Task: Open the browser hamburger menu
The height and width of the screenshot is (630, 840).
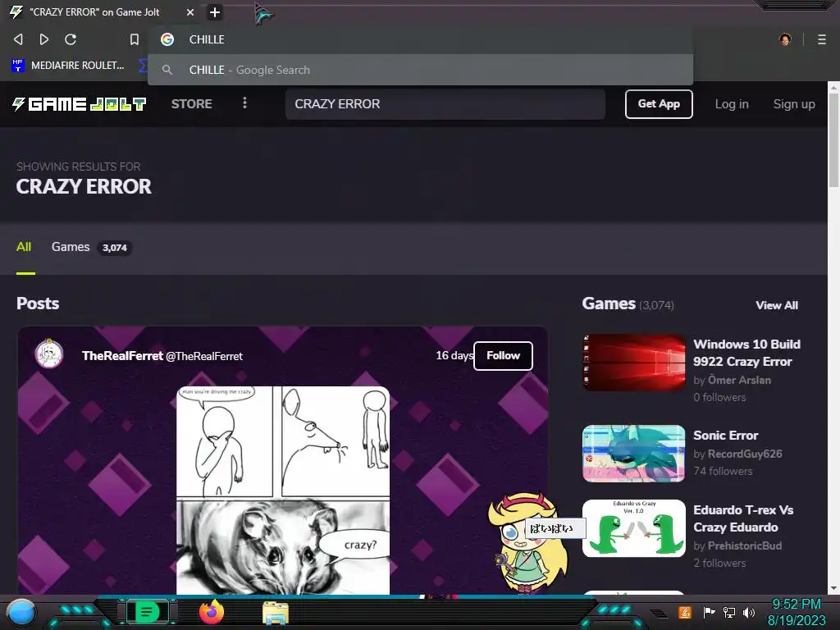Action: [822, 39]
